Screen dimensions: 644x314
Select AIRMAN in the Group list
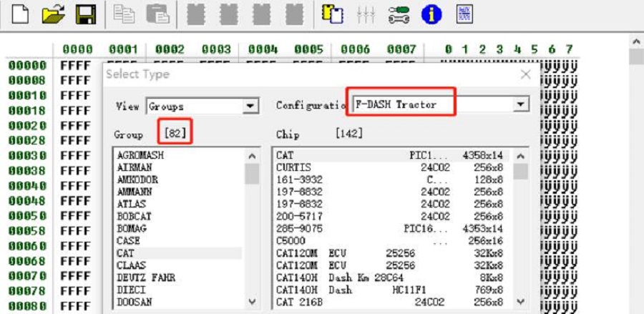[x=177, y=167]
